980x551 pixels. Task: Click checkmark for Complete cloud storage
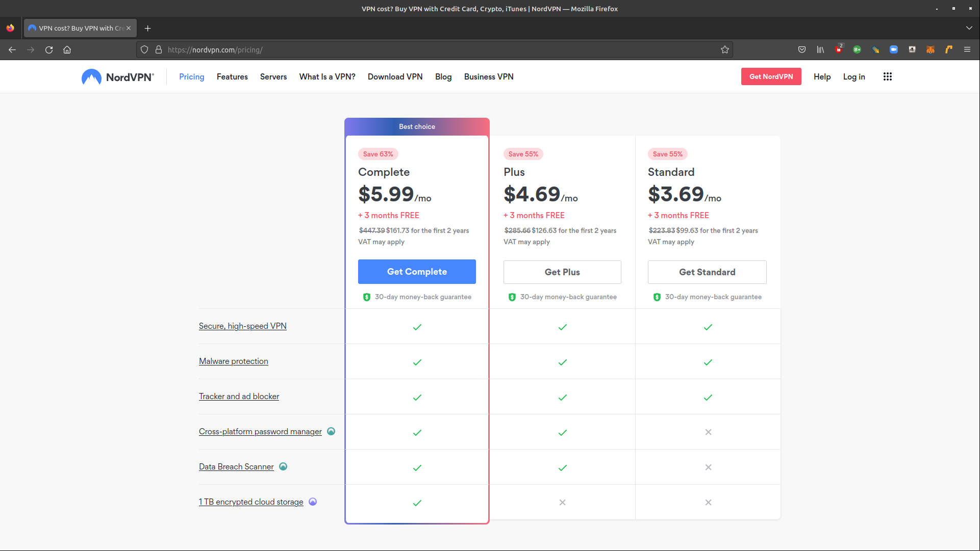click(x=417, y=503)
